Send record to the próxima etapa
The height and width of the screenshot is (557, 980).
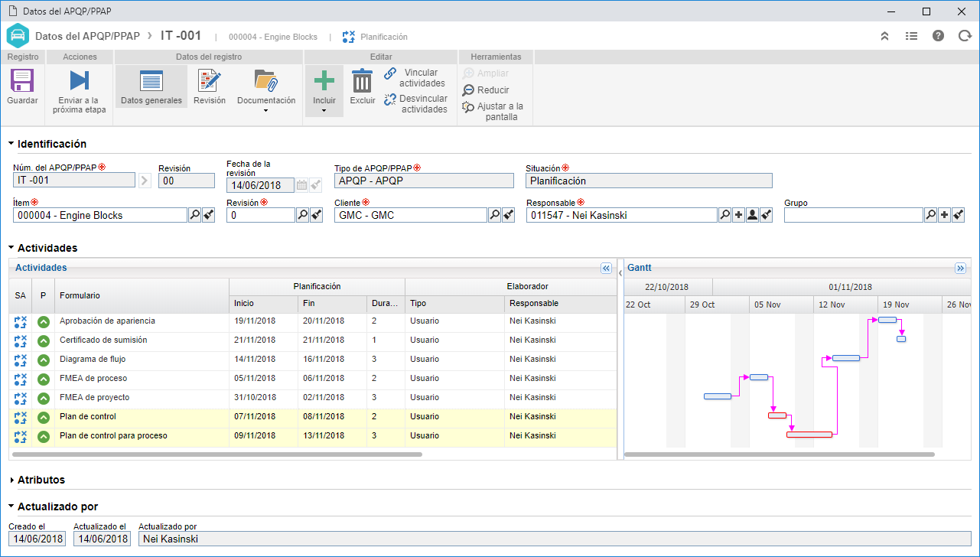[80, 91]
